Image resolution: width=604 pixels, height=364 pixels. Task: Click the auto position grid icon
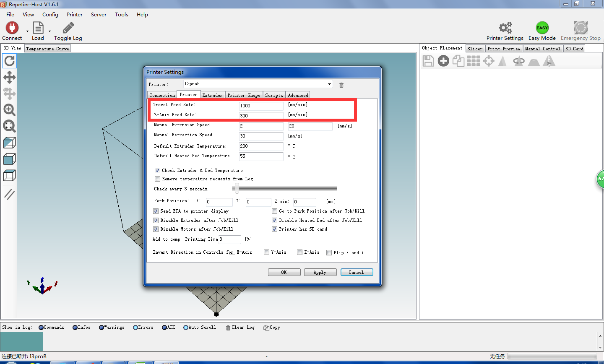pyautogui.click(x=474, y=61)
